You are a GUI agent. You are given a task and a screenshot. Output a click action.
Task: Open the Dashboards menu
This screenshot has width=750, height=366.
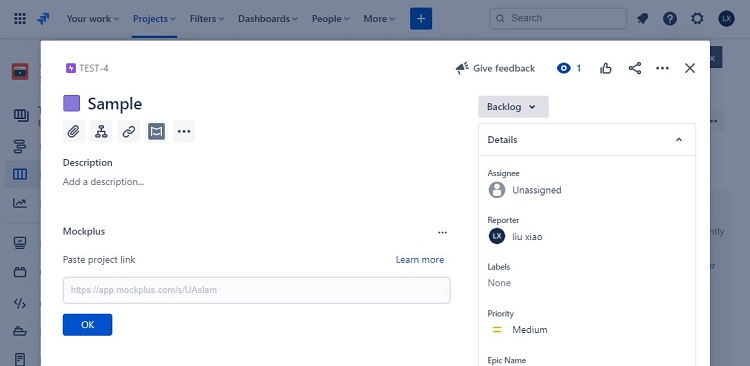(268, 19)
